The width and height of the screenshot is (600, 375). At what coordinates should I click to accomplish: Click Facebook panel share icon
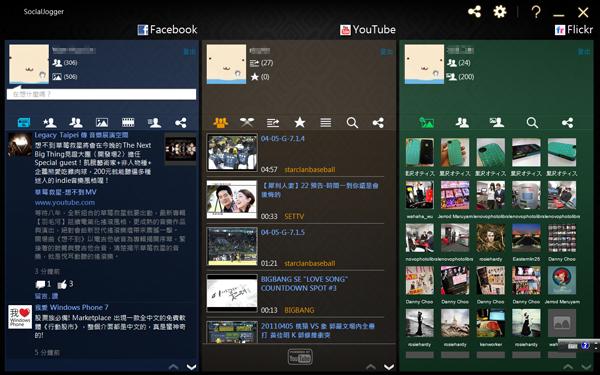tap(181, 122)
